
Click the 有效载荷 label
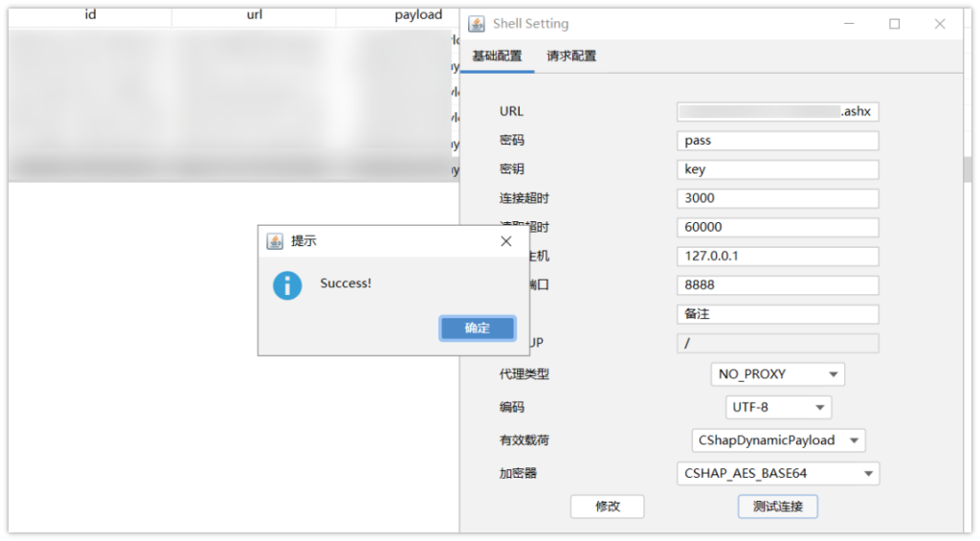pos(523,440)
